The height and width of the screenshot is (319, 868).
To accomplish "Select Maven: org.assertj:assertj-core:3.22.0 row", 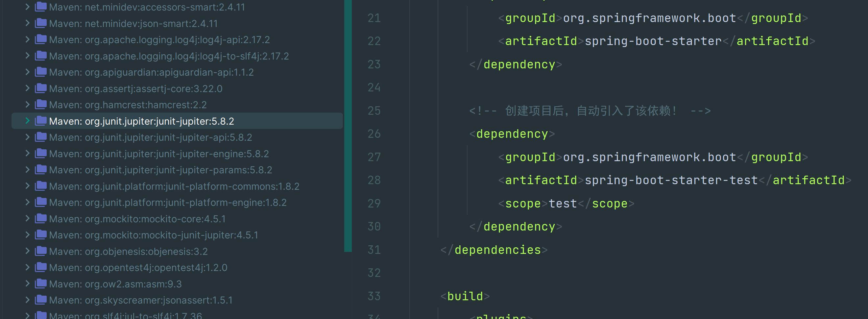I will (x=177, y=88).
